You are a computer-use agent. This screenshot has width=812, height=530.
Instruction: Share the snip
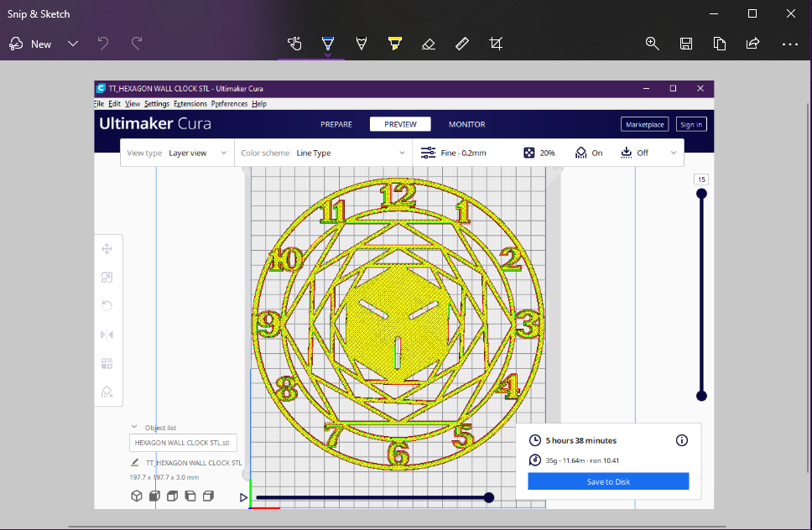(752, 44)
